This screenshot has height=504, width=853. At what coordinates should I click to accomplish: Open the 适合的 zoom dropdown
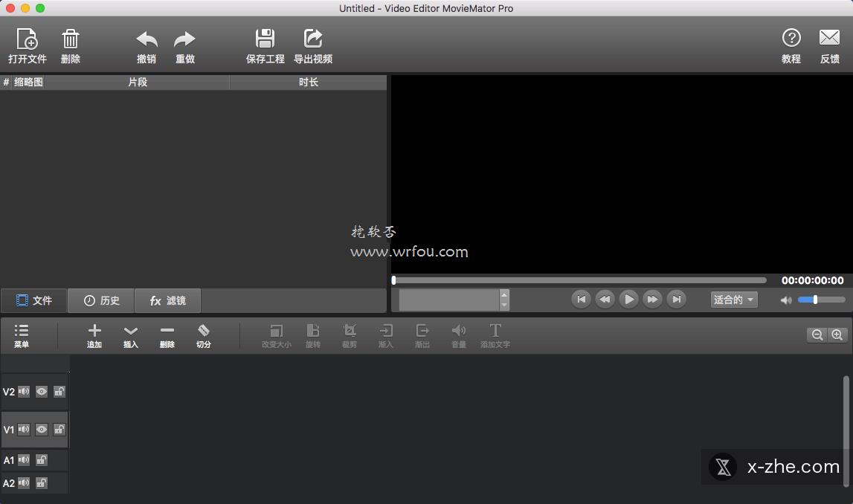coord(734,300)
